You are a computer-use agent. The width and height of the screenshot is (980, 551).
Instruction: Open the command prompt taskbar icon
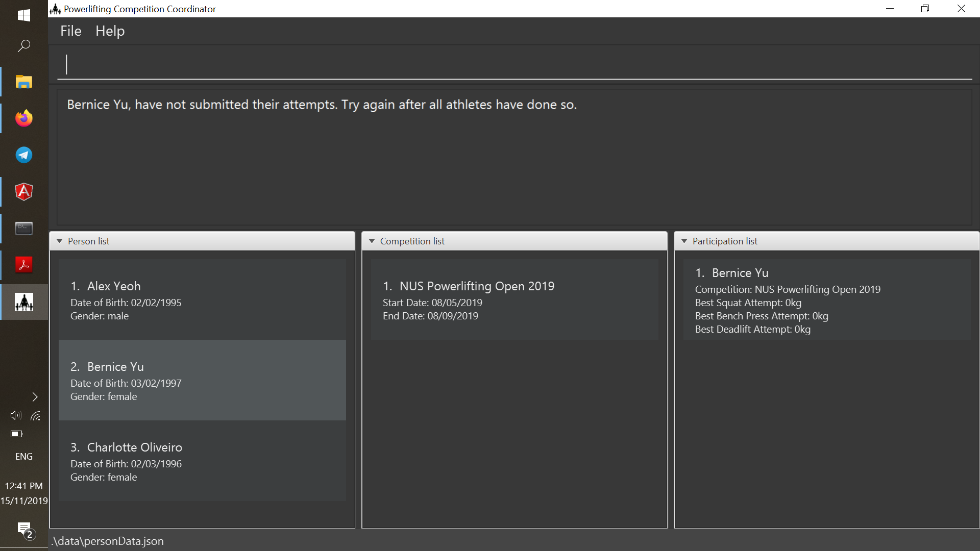coord(23,228)
